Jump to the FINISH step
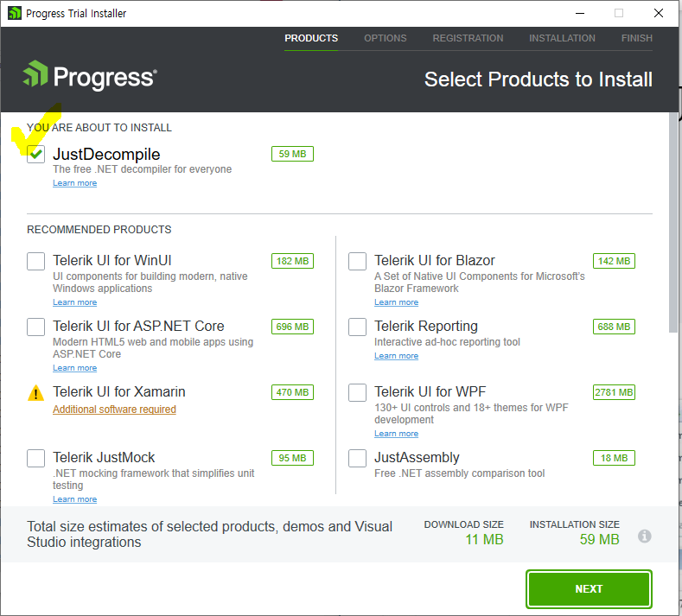682x616 pixels. point(636,38)
